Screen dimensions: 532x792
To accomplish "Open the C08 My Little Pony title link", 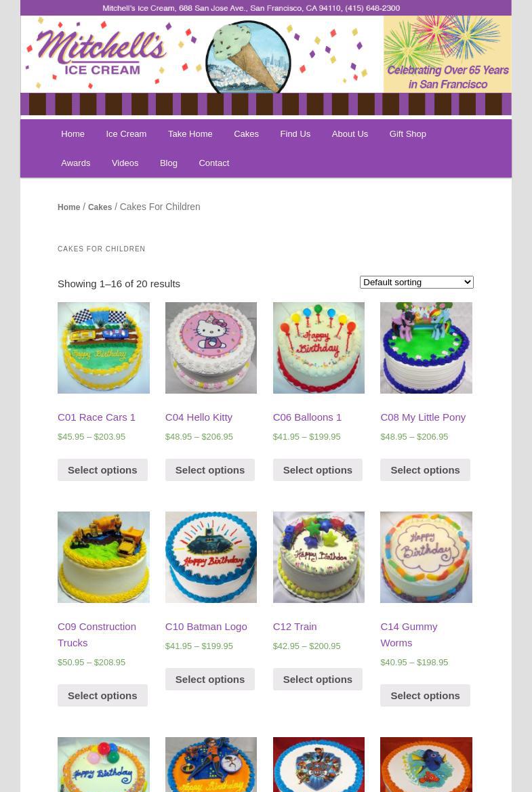I will 423,417.
